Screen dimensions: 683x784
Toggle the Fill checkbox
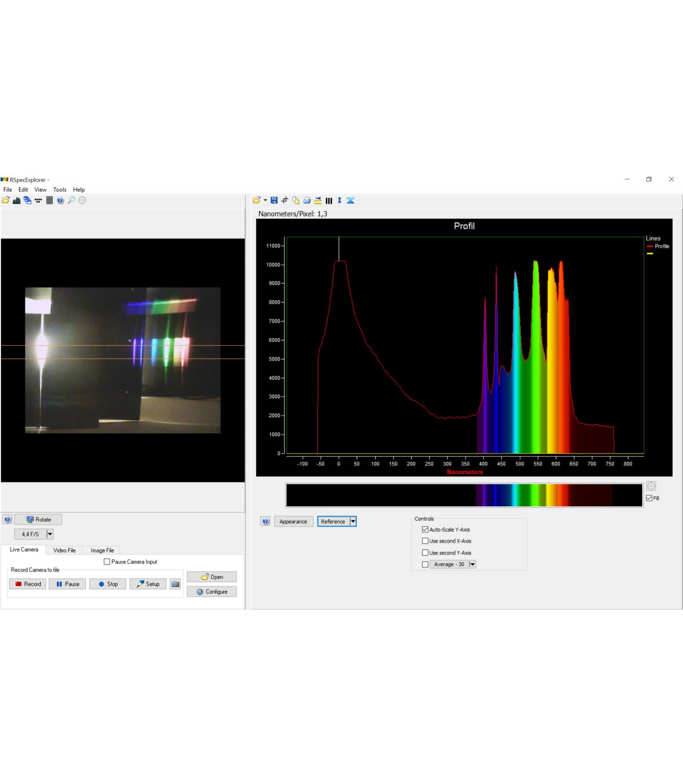tap(649, 498)
